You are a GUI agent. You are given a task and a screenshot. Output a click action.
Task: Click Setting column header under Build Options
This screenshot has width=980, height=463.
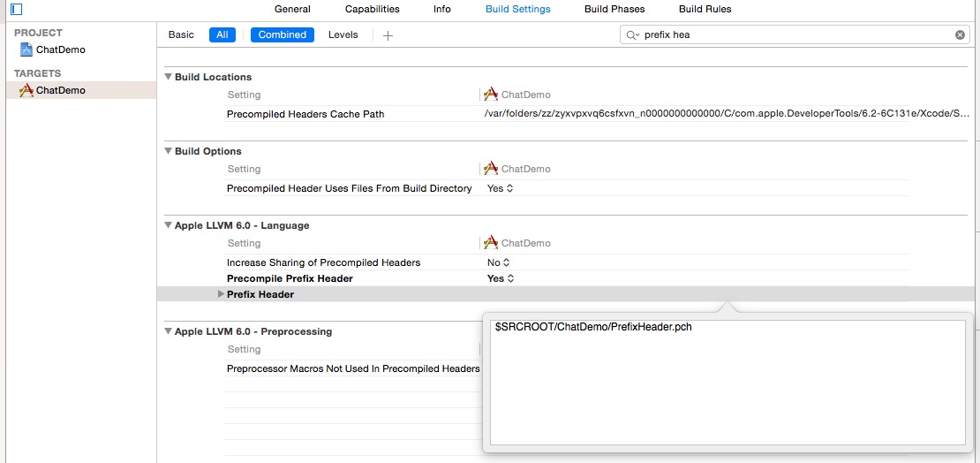pyautogui.click(x=244, y=169)
